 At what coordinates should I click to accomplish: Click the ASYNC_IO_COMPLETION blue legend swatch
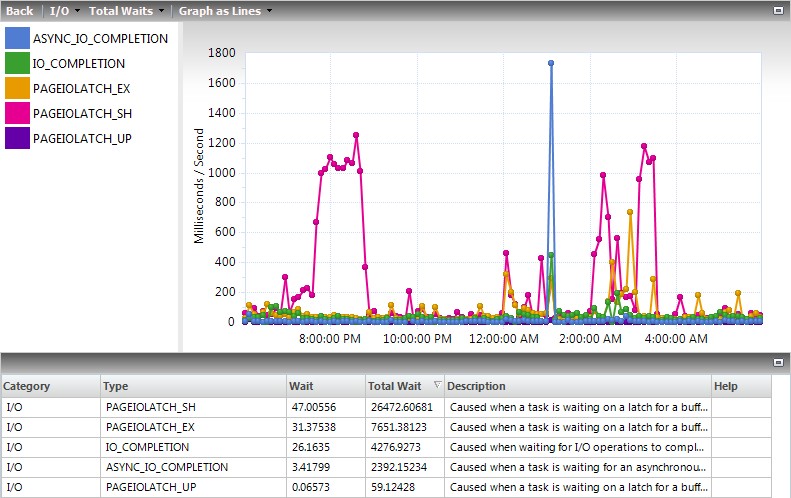pos(17,38)
